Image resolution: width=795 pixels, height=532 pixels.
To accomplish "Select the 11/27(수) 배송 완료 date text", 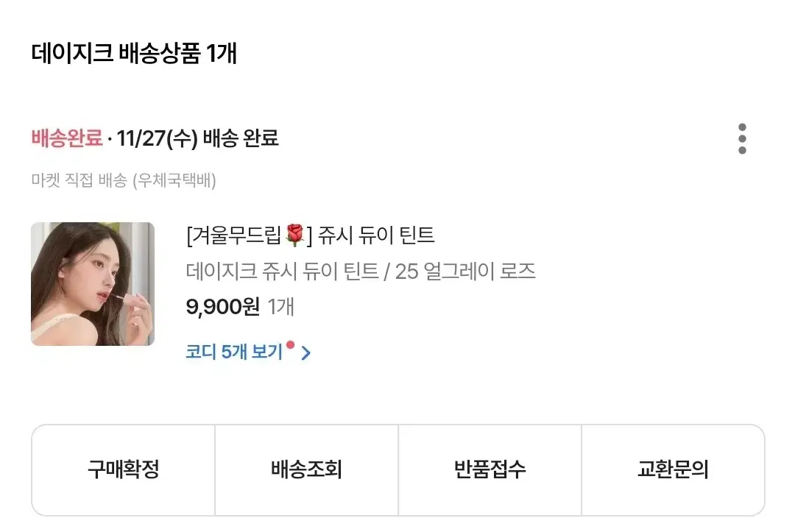I will 198,138.
